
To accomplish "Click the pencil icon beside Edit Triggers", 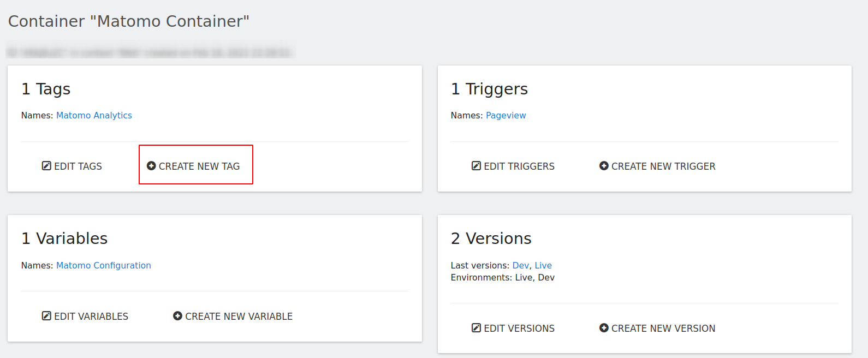I will 476,166.
